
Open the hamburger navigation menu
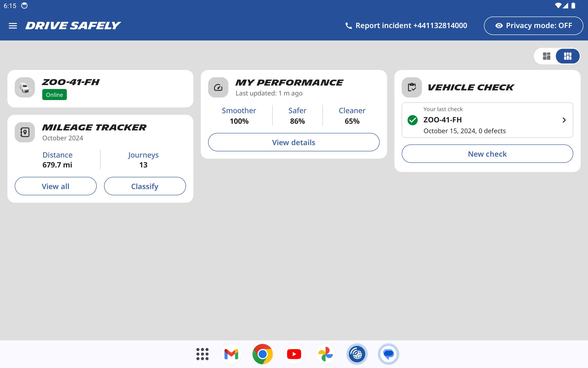[x=13, y=26]
